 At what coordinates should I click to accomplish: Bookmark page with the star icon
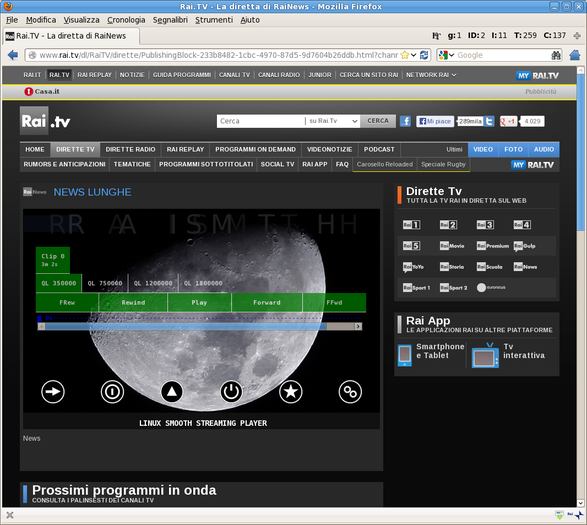(404, 55)
